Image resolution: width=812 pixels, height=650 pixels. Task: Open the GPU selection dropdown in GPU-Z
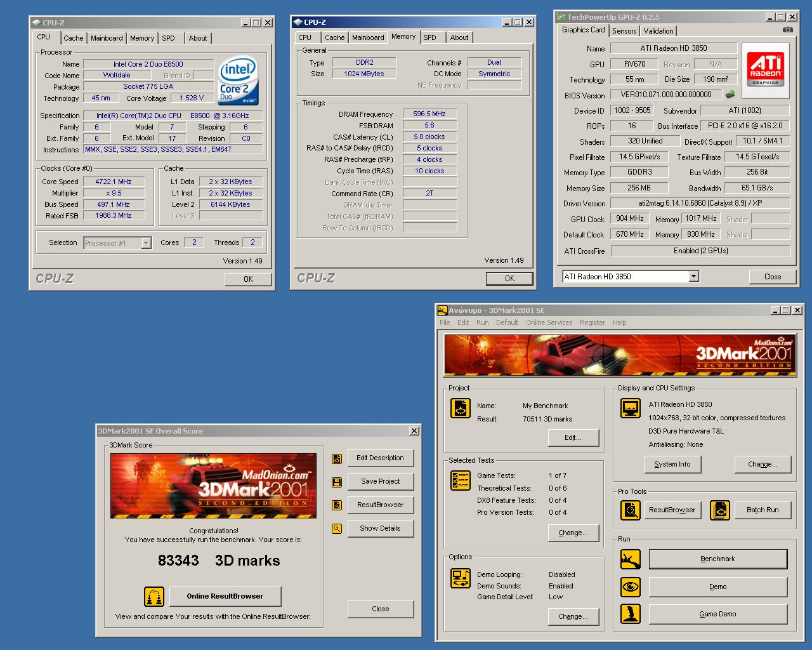[x=693, y=276]
